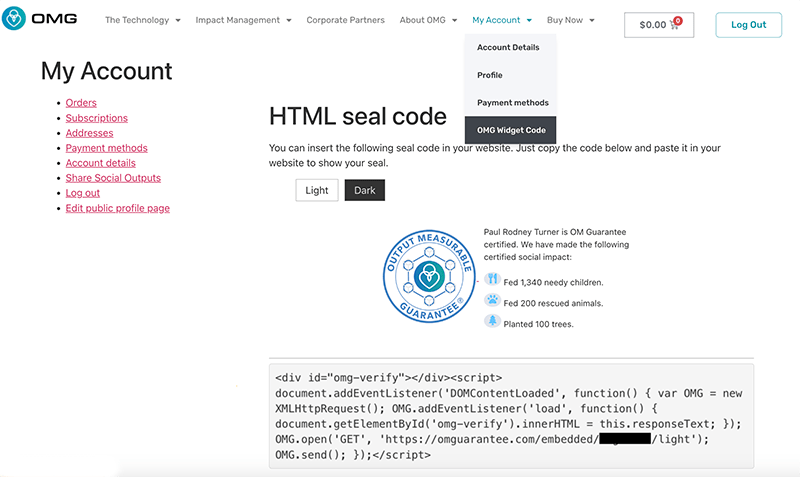Click the fed children utensils icon

tap(492, 281)
